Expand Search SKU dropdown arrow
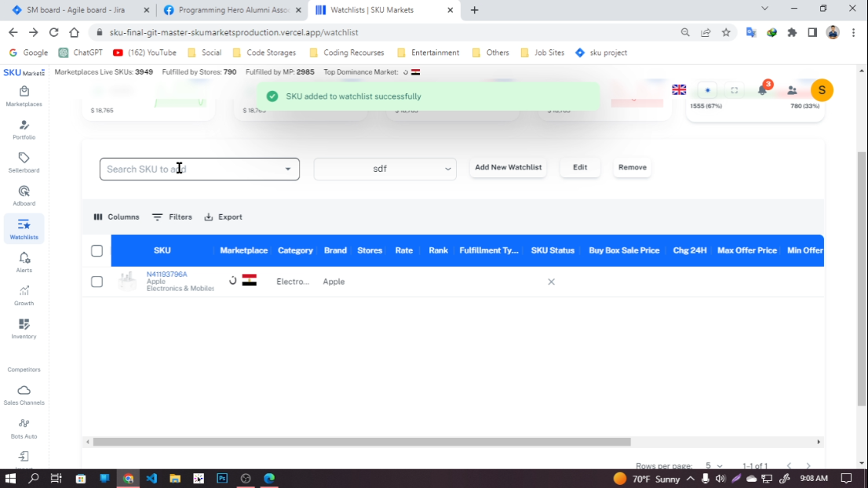Image resolution: width=868 pixels, height=488 pixels. (x=288, y=169)
